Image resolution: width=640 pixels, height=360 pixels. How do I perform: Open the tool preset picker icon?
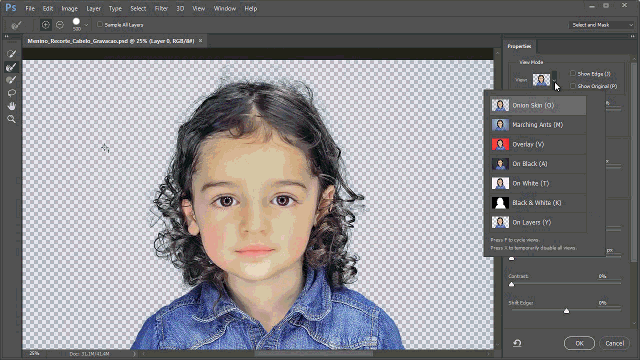16,25
